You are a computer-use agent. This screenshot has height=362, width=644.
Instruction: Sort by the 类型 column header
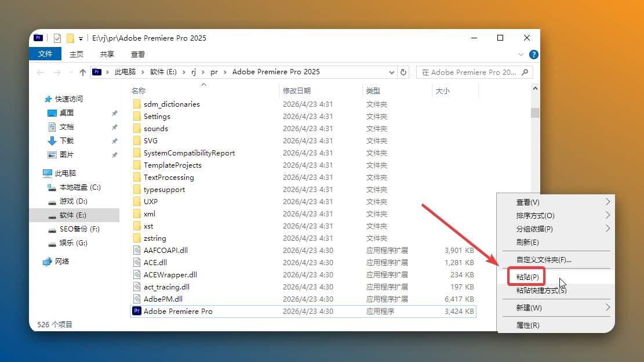(x=373, y=91)
